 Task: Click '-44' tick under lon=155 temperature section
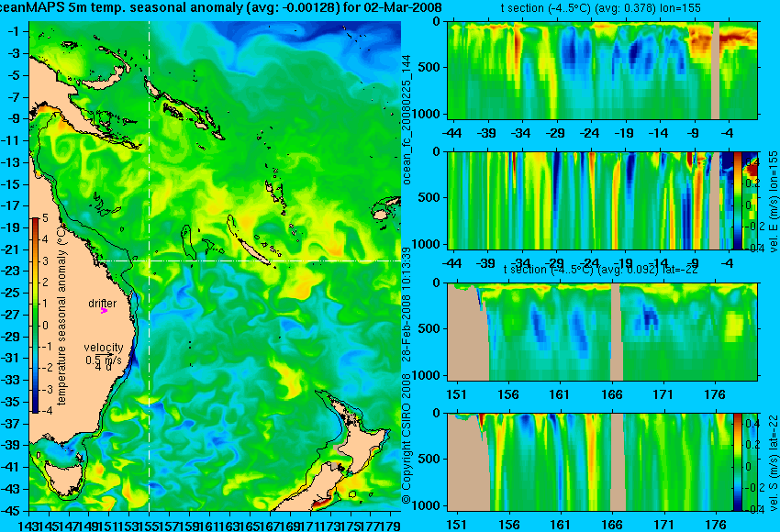(x=451, y=133)
